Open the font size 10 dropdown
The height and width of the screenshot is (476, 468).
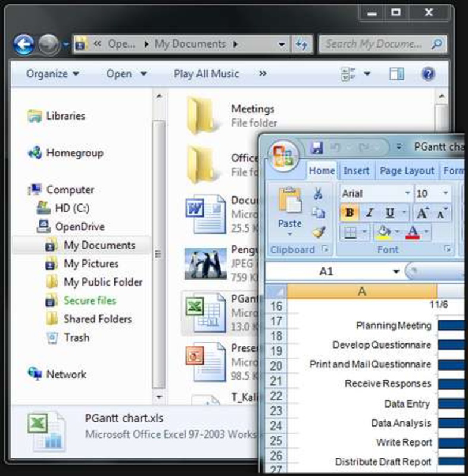[x=445, y=193]
